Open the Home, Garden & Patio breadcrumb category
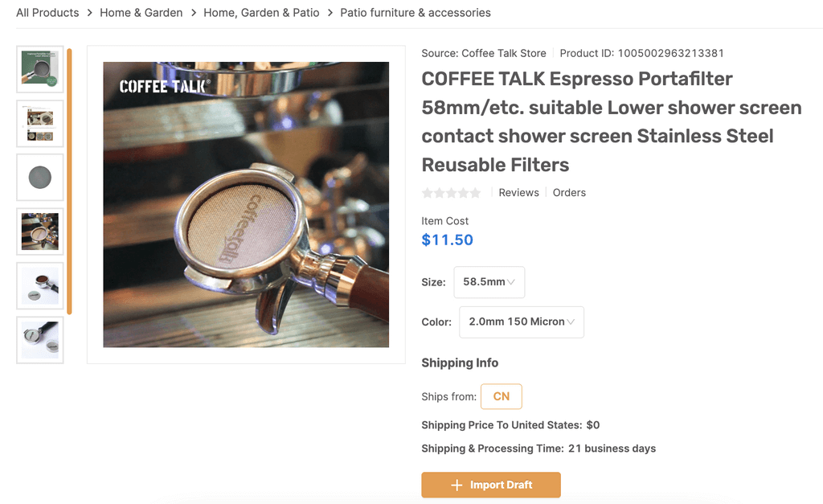This screenshot has width=823, height=504. [x=261, y=12]
